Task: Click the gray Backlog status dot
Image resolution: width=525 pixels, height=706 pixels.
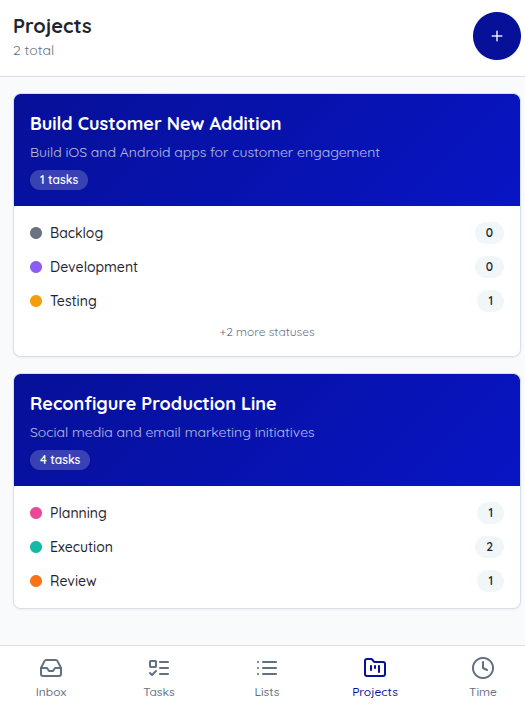Action: 36,233
